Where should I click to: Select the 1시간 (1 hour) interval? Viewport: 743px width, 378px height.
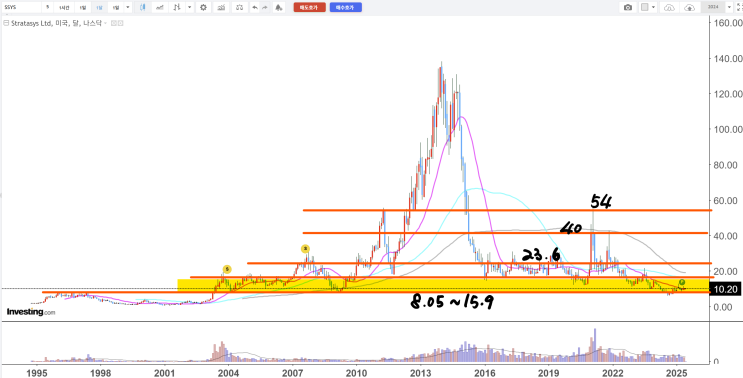coord(64,7)
